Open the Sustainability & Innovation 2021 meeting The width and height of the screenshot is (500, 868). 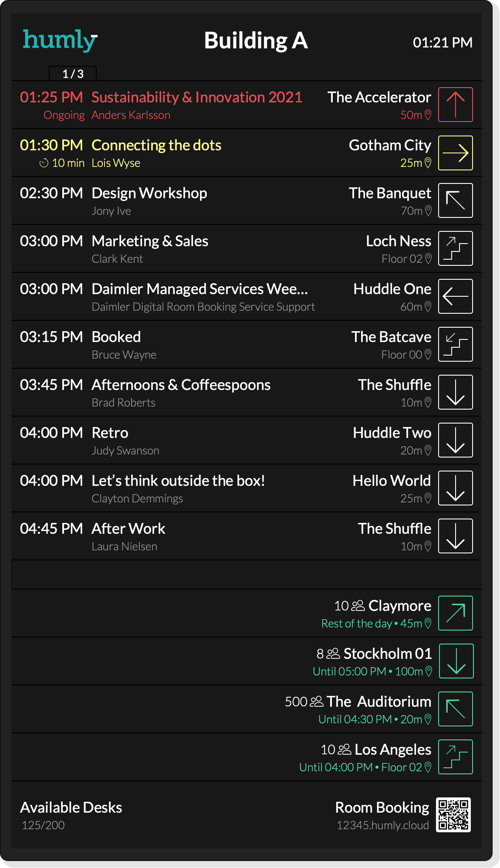197,97
